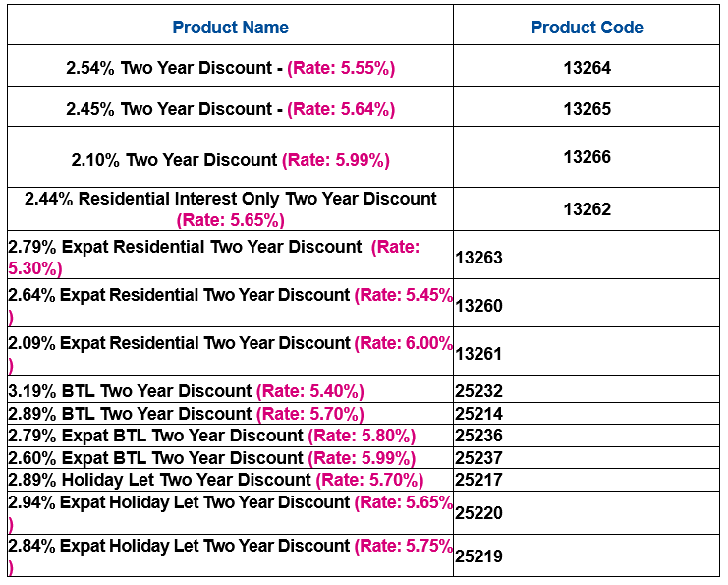Click 3.19% BTL Two Year Discount
Image resolution: width=728 pixels, height=585 pixels.
[x=130, y=391]
